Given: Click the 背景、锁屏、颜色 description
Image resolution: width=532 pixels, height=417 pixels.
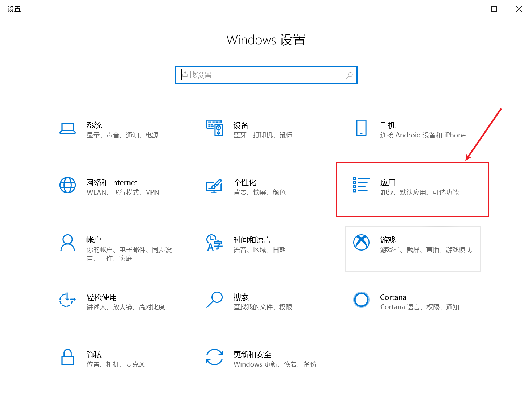Looking at the screenshot, I should [260, 193].
